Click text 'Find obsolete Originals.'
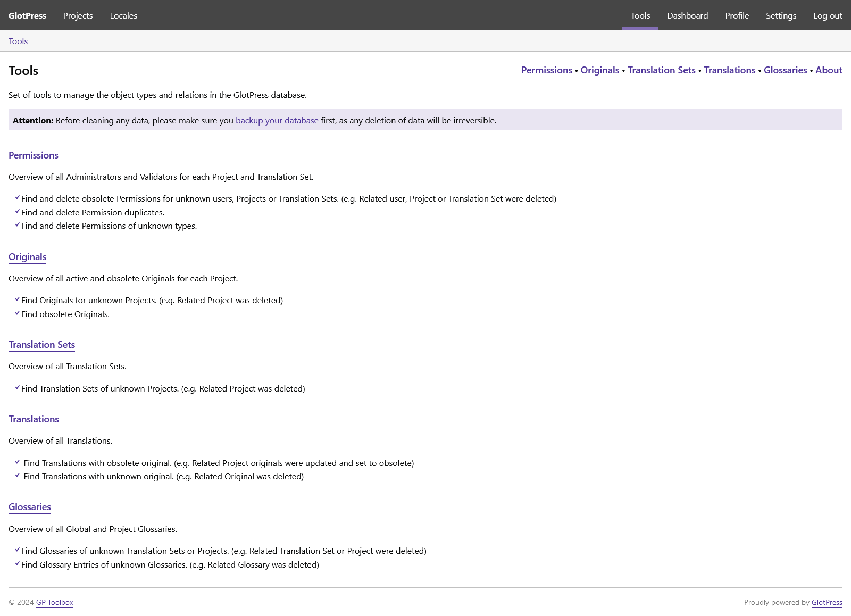 [65, 314]
